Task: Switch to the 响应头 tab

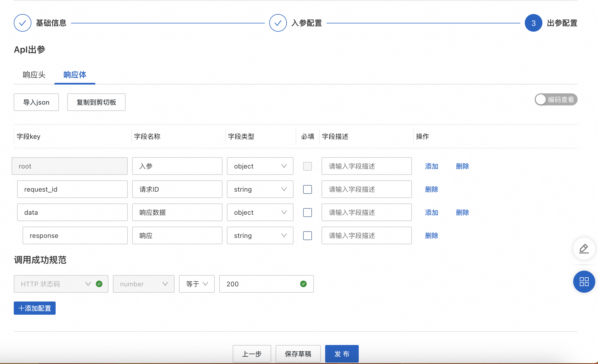Action: (x=34, y=75)
